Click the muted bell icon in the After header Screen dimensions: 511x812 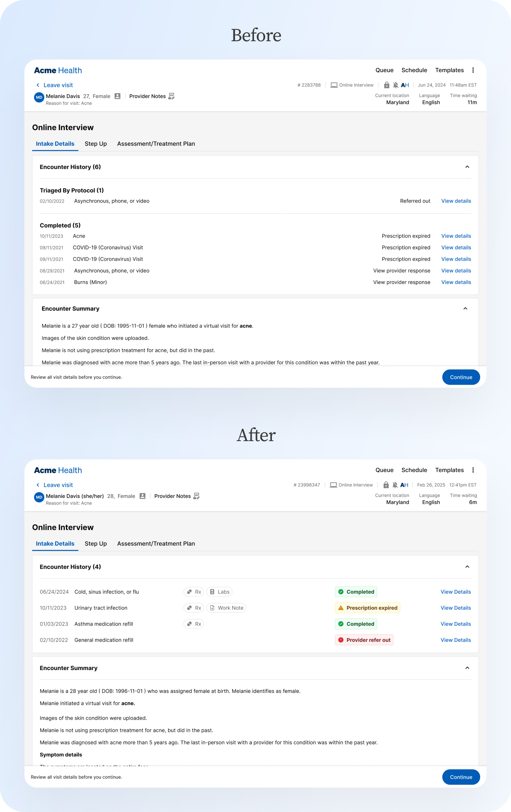(395, 485)
